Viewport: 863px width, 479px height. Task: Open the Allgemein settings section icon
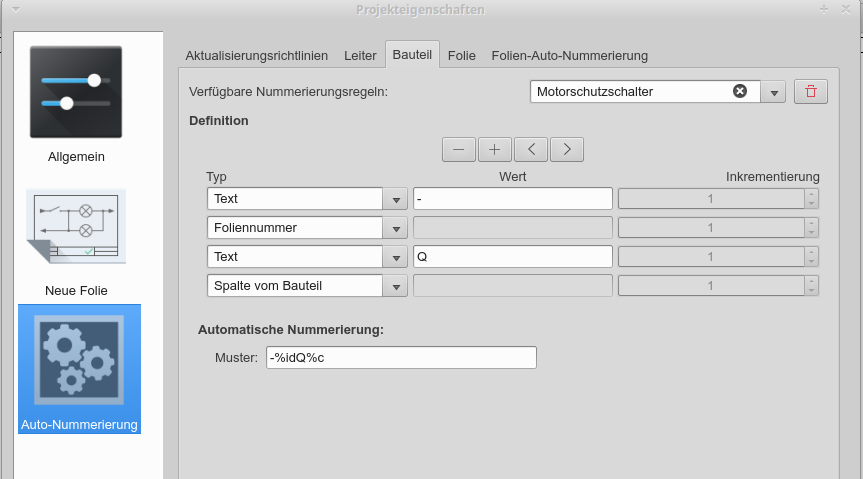tap(76, 92)
